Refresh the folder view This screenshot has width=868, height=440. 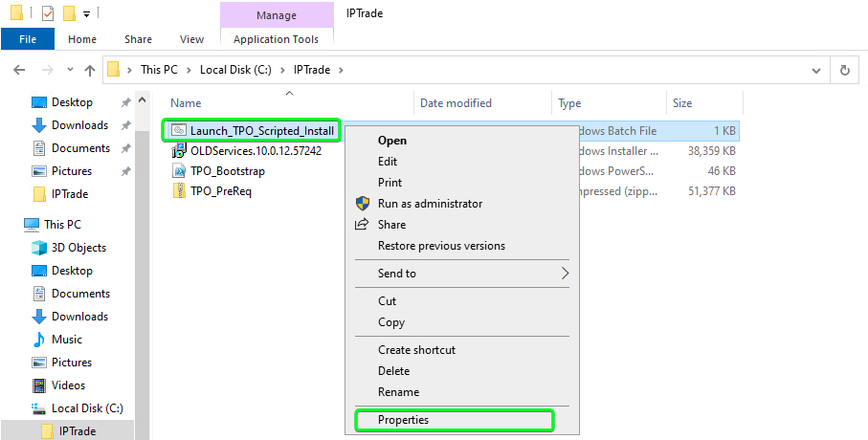coord(845,70)
